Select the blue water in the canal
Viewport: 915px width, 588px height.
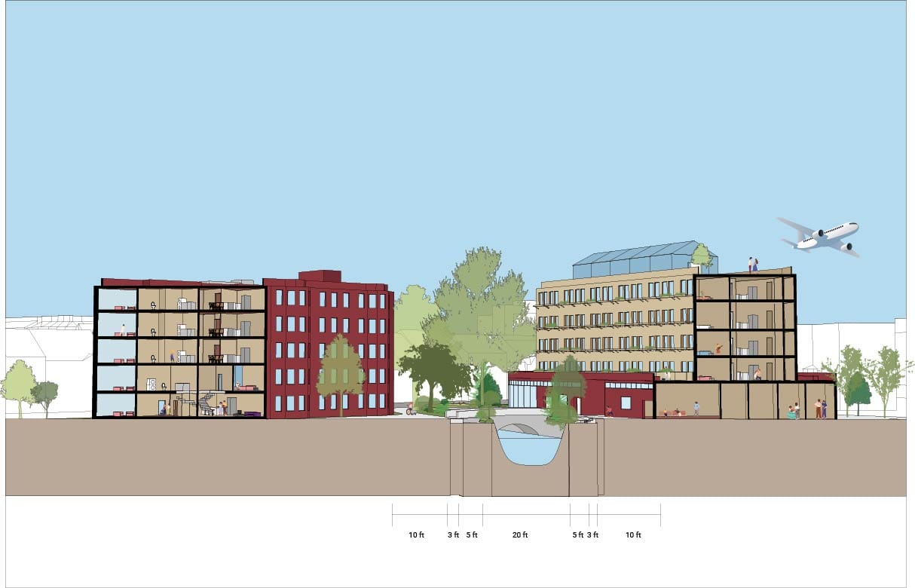(528, 449)
